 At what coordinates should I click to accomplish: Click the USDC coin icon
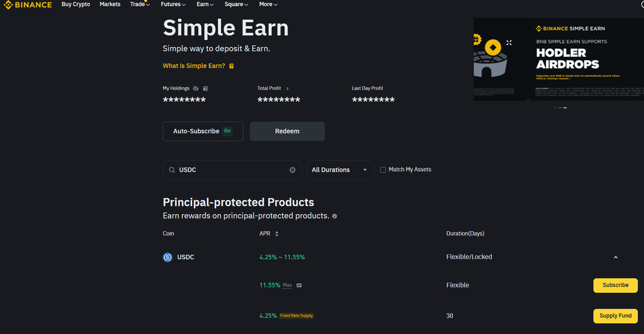[168, 257]
